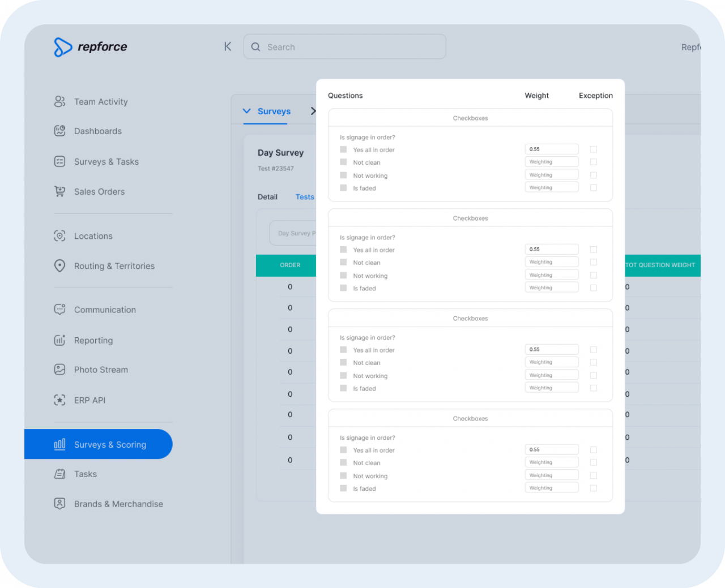Viewport: 725px width, 588px height.
Task: Click the repforce logo
Action: [x=91, y=47]
